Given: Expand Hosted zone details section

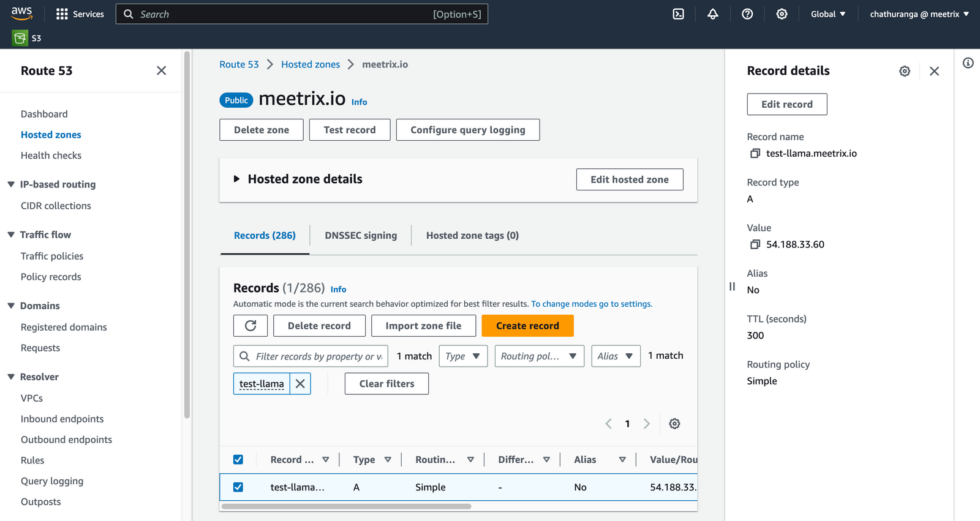Looking at the screenshot, I should 236,179.
